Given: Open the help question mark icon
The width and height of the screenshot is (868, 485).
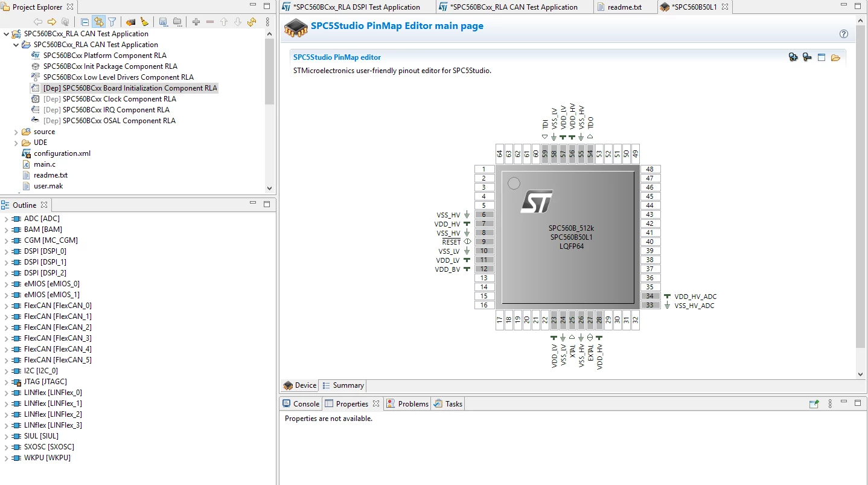Looking at the screenshot, I should coord(844,34).
